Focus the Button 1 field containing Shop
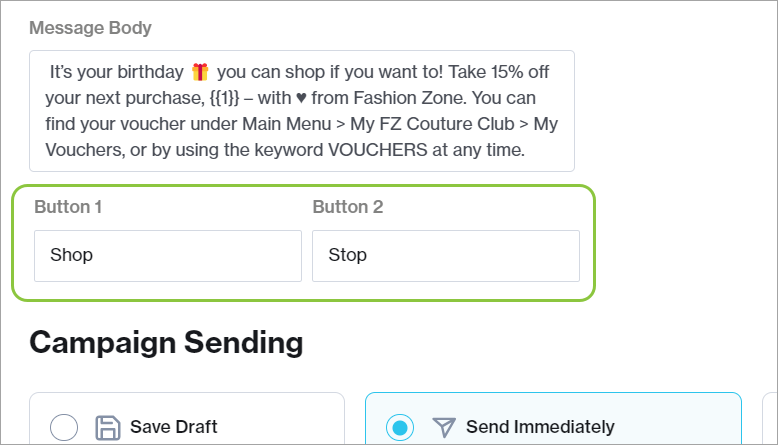778x445 pixels. (x=167, y=255)
